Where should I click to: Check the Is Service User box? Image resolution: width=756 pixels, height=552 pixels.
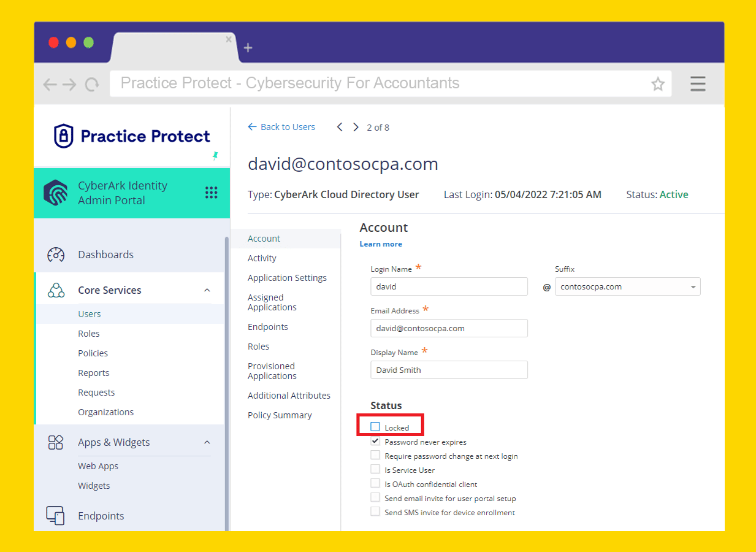coord(375,469)
